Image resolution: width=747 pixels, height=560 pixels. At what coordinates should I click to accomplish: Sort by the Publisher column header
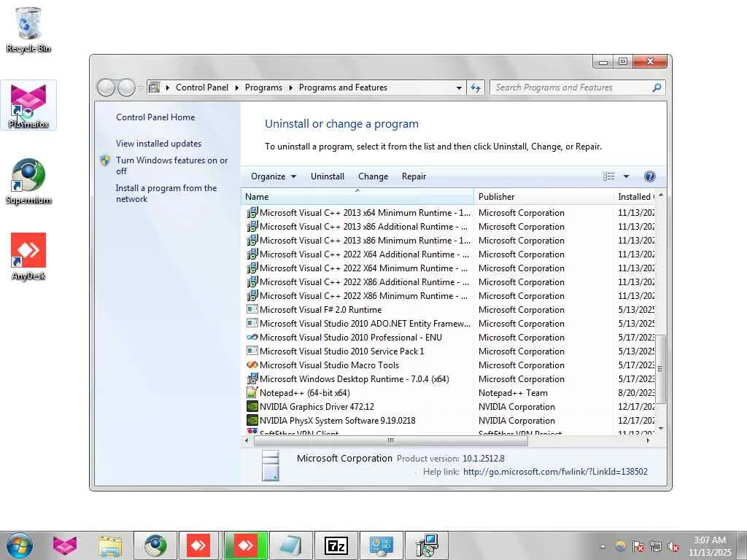coord(543,197)
